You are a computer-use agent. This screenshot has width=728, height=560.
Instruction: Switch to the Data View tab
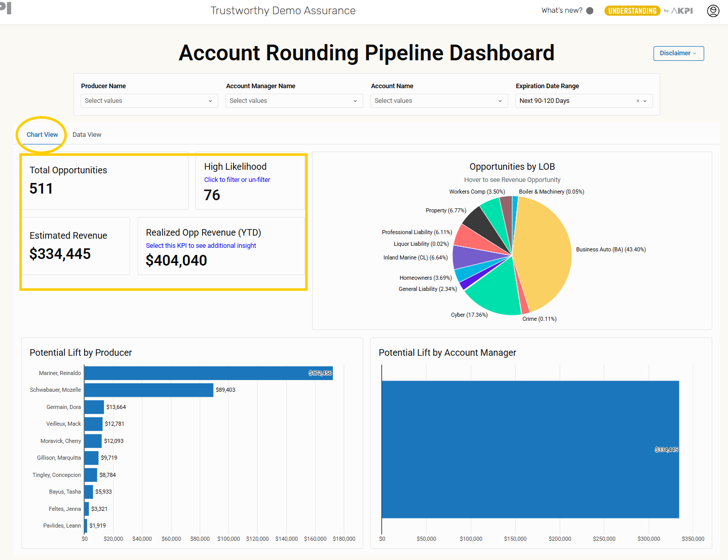(87, 135)
